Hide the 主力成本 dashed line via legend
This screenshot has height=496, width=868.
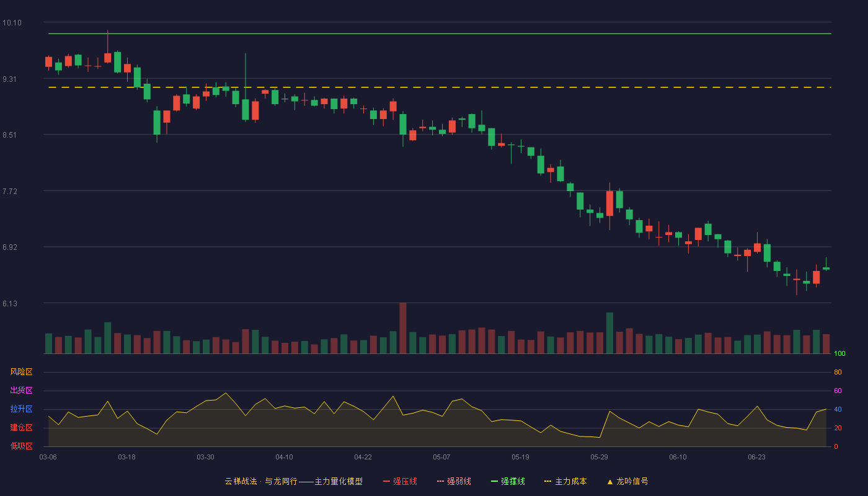coord(565,481)
